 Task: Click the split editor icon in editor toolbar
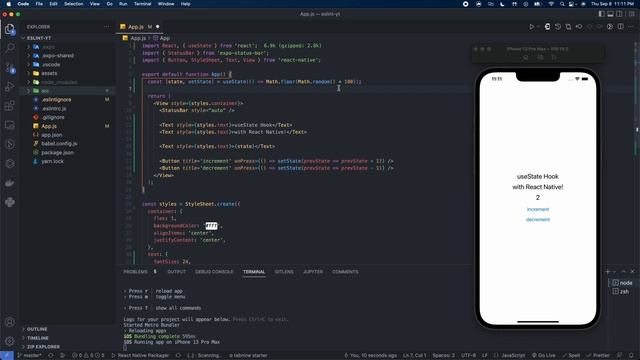[x=620, y=27]
